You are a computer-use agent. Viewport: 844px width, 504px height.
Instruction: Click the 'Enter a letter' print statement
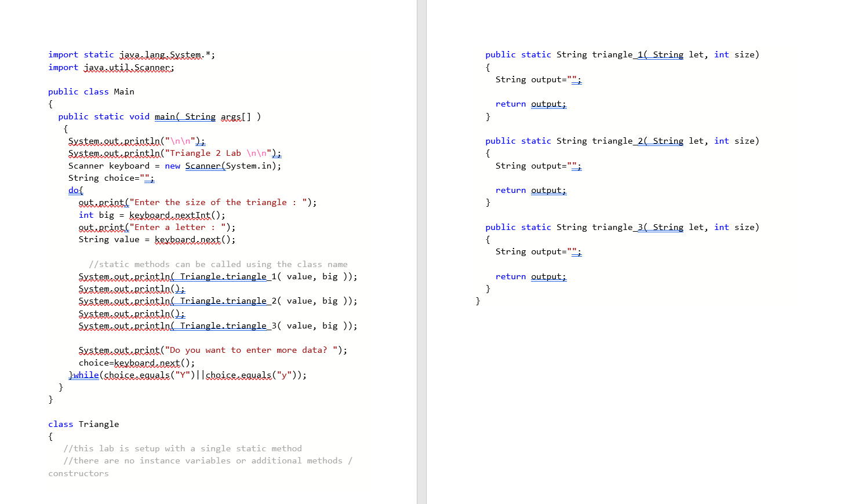click(x=157, y=227)
